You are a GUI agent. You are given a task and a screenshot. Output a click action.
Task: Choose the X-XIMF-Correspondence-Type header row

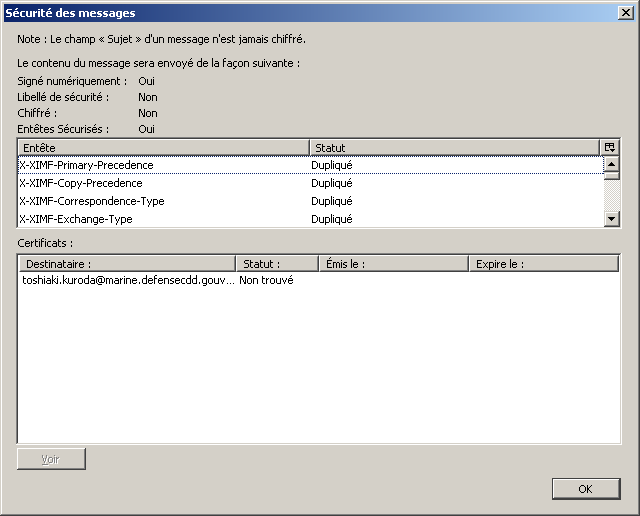92,201
